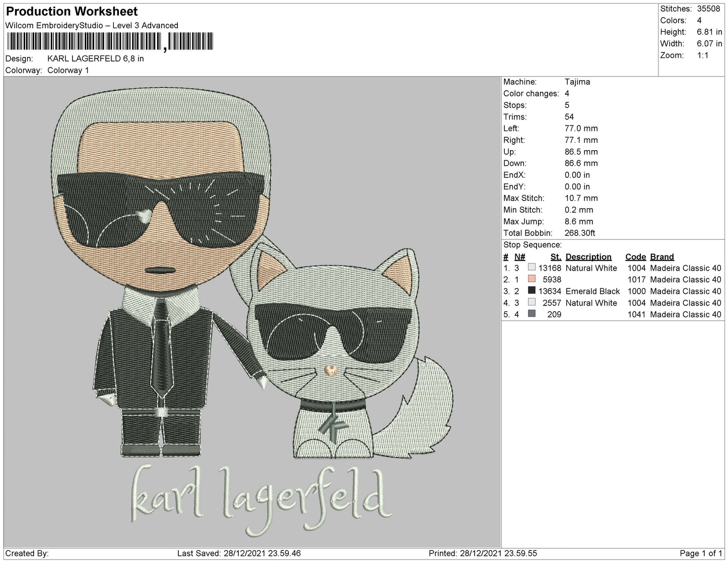This screenshot has height=563, width=728.
Task: Click 'Wilcom EmbroideryStudio – Level 3 Advanced' text
Action: [92, 26]
